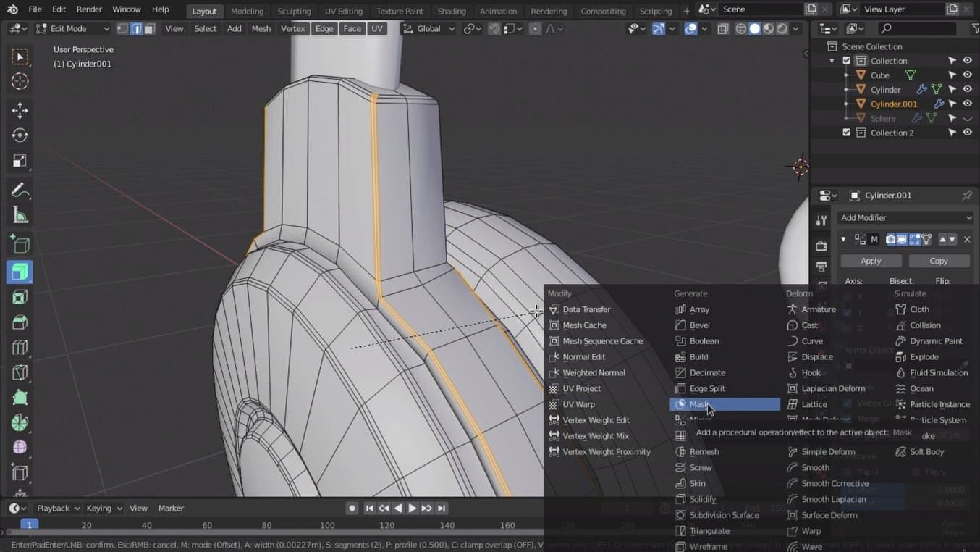Expand the Add Modifier dropdown
This screenshot has width=980, height=552.
905,217
